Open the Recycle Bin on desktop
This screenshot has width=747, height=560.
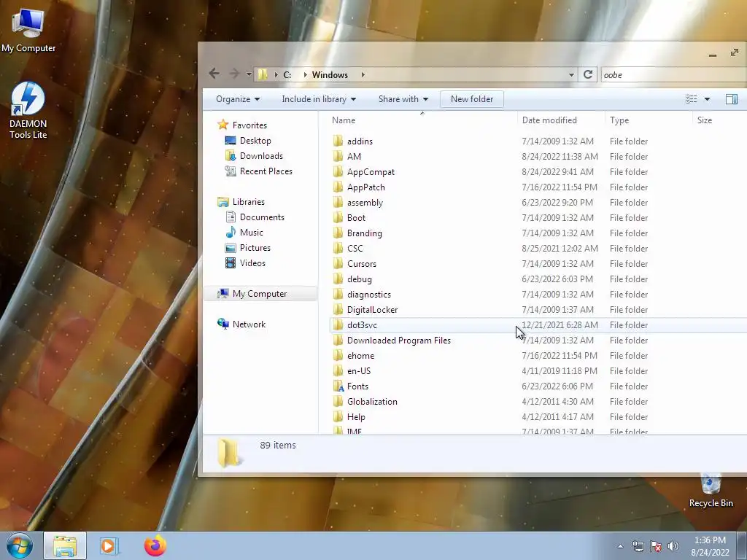711,491
